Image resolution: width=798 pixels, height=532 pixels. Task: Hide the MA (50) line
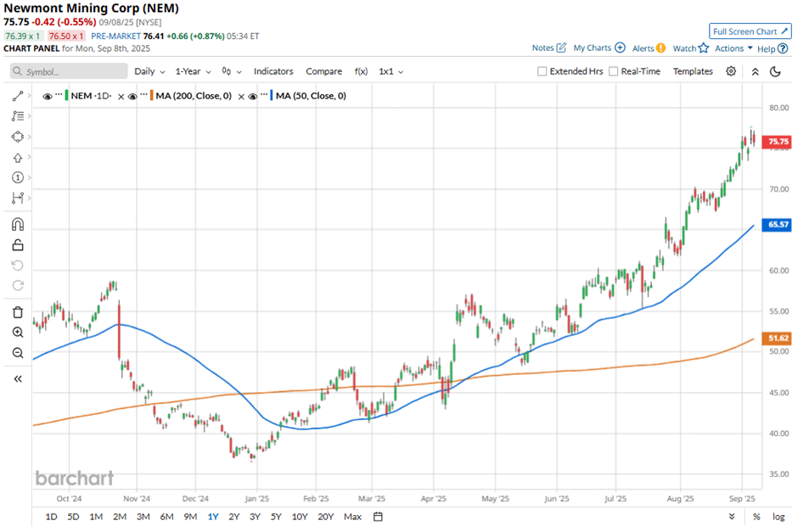pos(252,96)
